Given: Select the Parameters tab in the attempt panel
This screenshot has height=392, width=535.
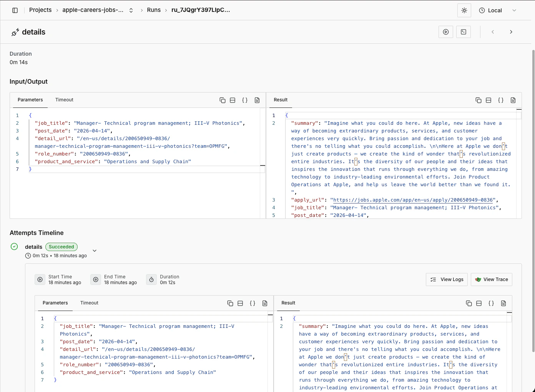Looking at the screenshot, I should (x=55, y=303).
